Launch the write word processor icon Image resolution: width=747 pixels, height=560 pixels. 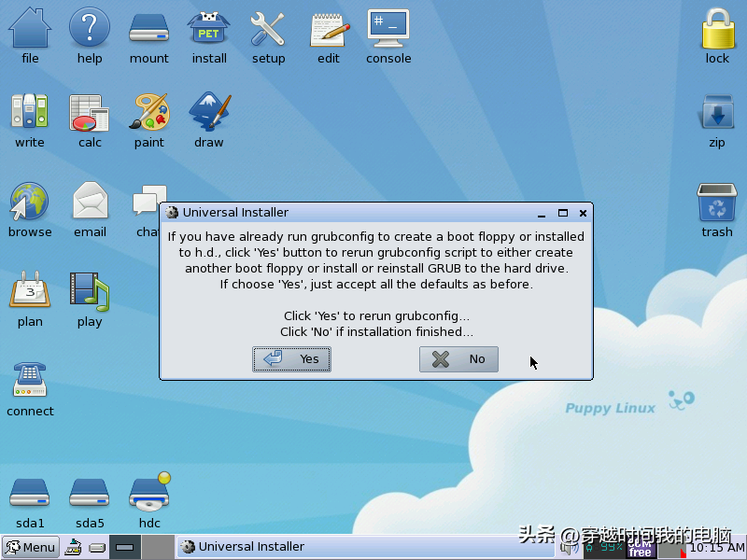30,111
